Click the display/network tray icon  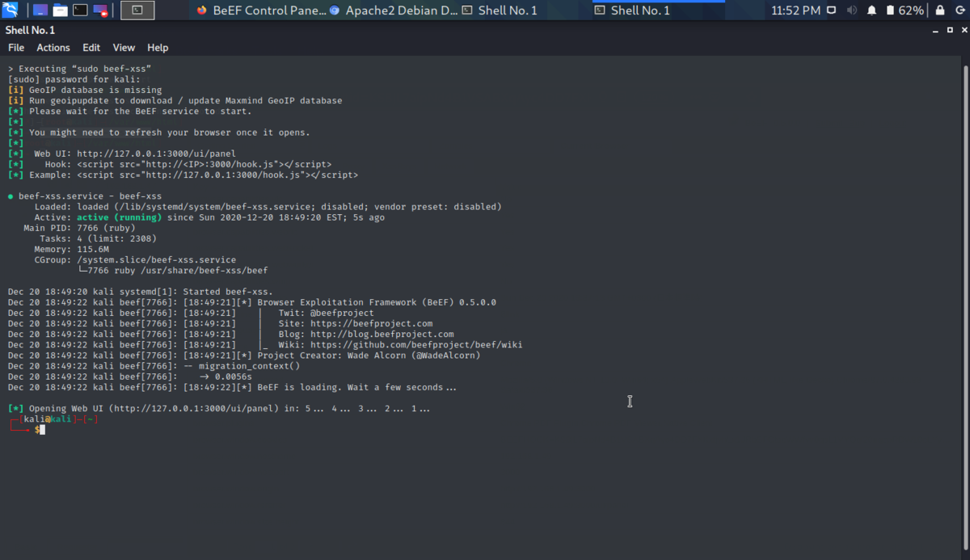833,11
